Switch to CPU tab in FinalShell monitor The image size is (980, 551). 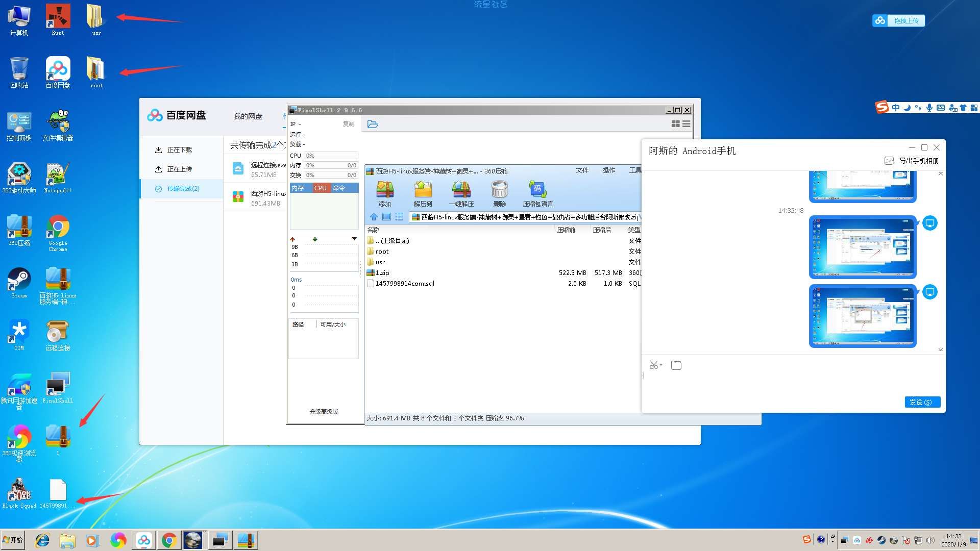(x=321, y=188)
